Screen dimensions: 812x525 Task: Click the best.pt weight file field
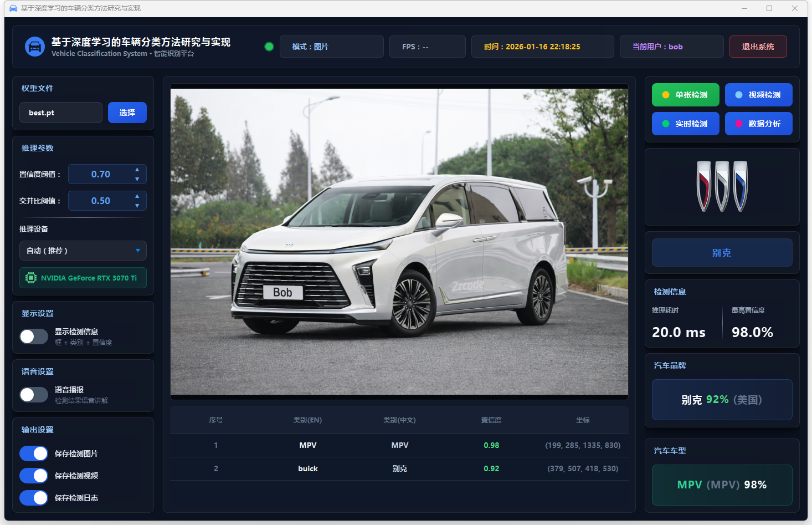61,113
